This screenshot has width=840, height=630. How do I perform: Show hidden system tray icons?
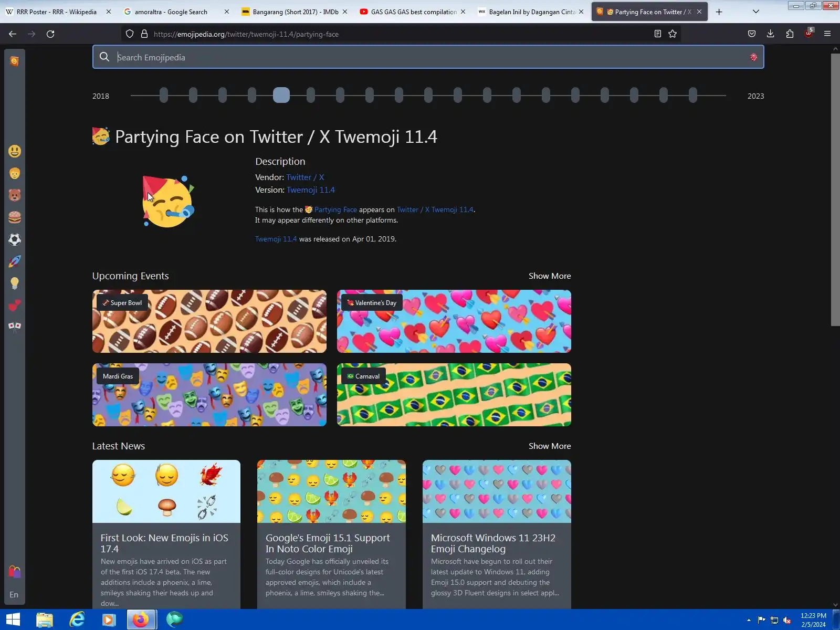pyautogui.click(x=749, y=620)
